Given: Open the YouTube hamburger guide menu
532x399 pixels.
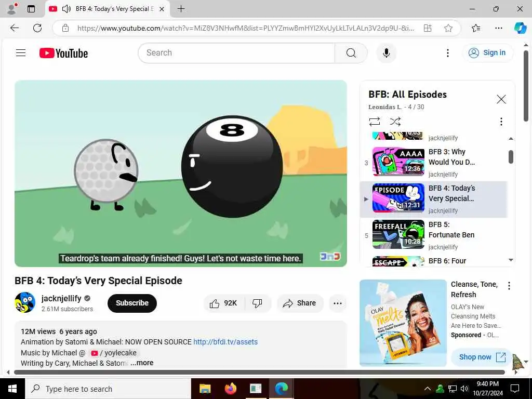Looking at the screenshot, I should [x=21, y=52].
